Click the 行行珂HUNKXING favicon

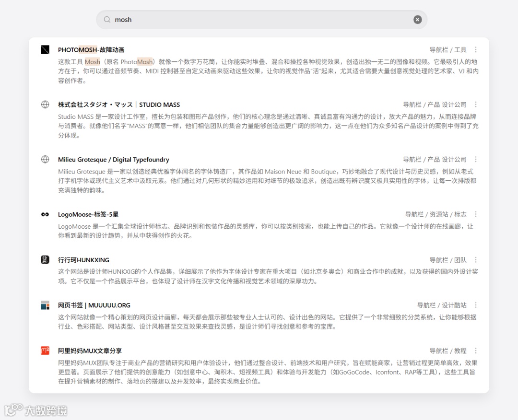[45, 259]
